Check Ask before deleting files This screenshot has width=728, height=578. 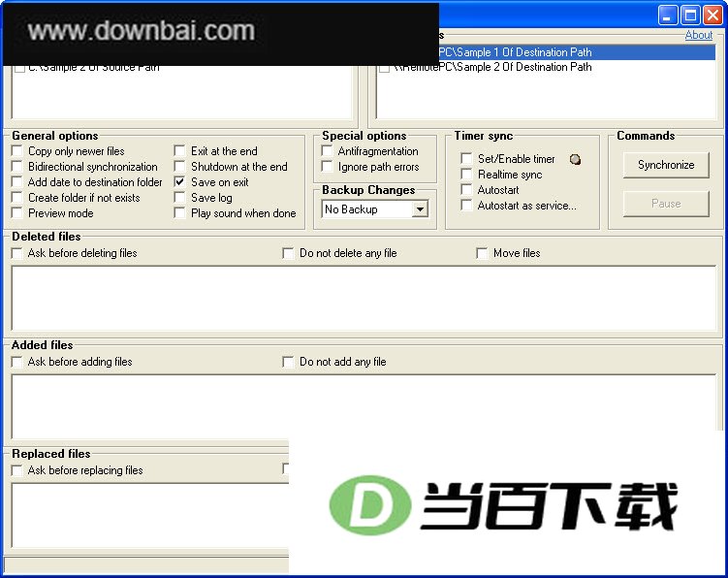[x=17, y=253]
